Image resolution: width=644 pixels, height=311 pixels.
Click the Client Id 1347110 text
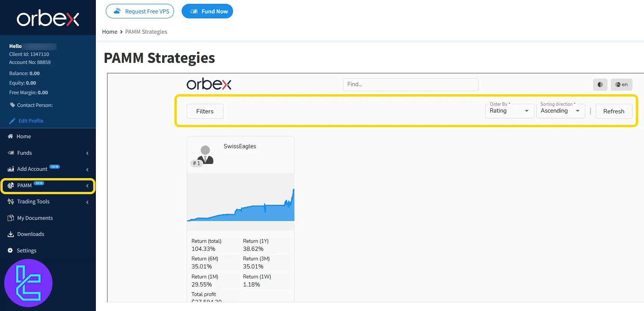29,54
